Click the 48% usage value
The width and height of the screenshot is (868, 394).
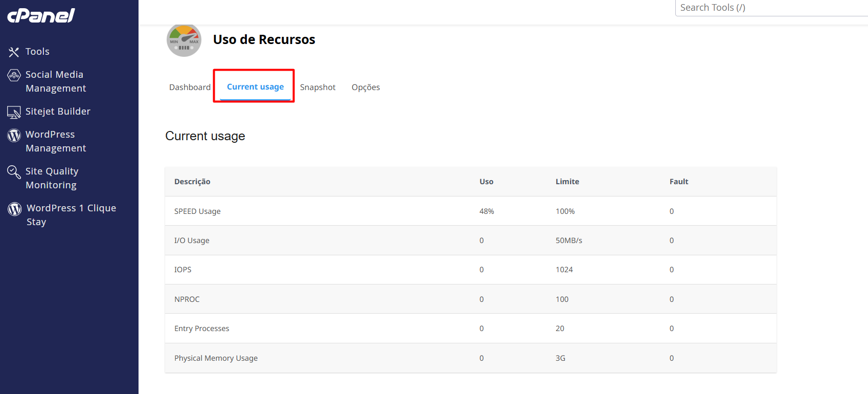[x=487, y=211]
